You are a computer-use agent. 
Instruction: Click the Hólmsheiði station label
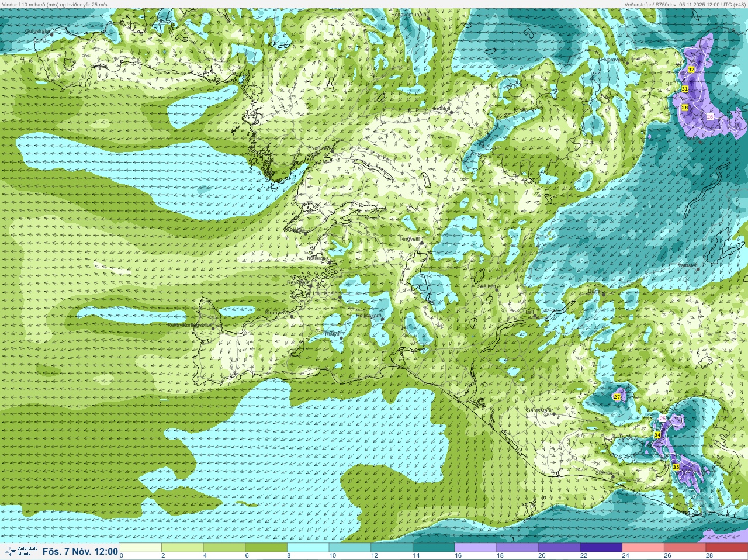click(325, 293)
